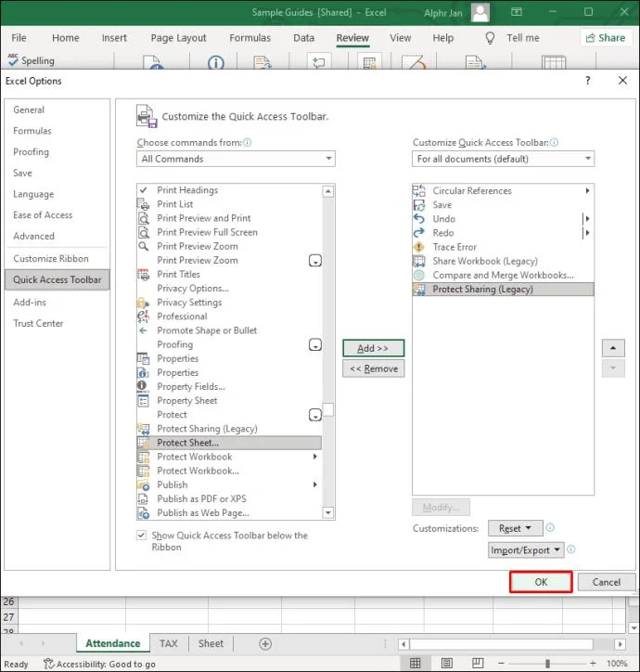The height and width of the screenshot is (672, 640).
Task: Click the Compare and Merge Workbooks icon
Action: pyautogui.click(x=419, y=275)
